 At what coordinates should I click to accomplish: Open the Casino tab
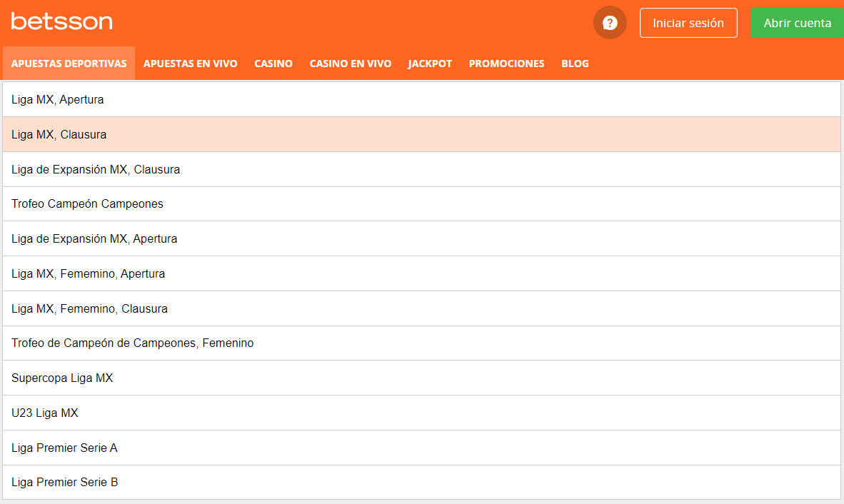(x=273, y=64)
